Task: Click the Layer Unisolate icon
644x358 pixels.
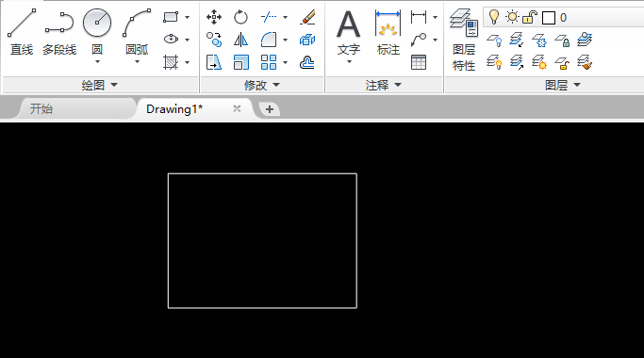Action: (517, 63)
